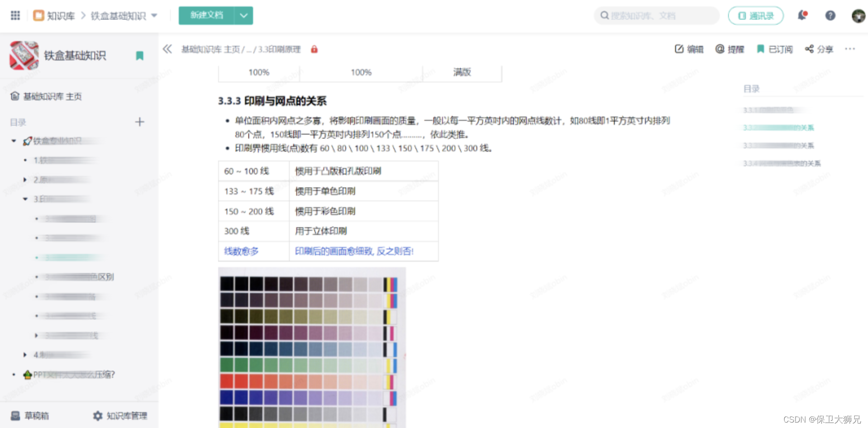
Task: Jump to the highlighted green outline entry
Action: [778, 128]
